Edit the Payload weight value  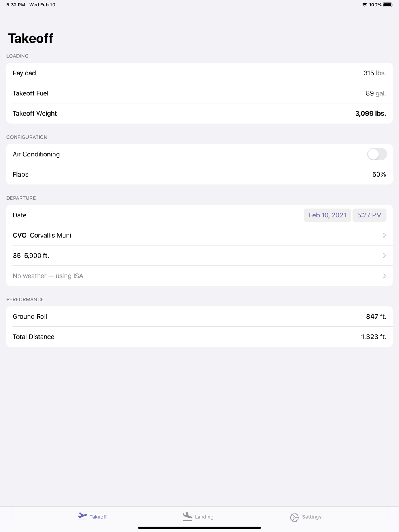(369, 73)
